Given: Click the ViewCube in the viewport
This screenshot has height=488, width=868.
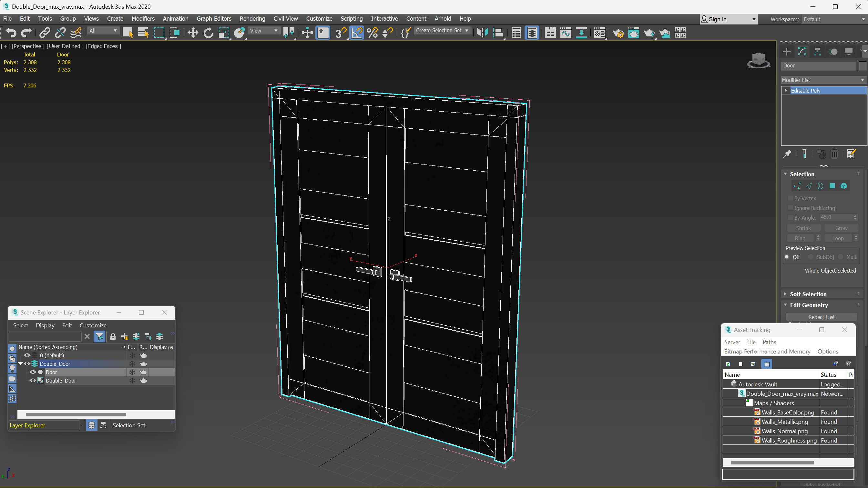Looking at the screenshot, I should pos(759,61).
